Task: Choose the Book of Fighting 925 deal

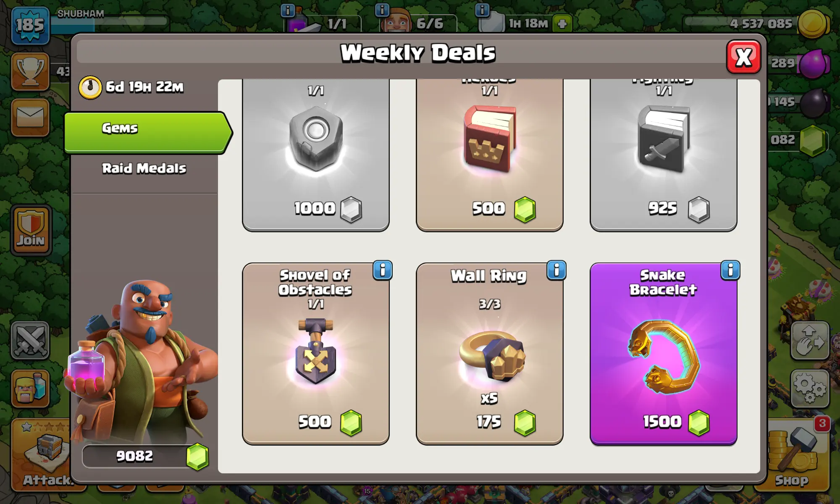Action: point(663,155)
